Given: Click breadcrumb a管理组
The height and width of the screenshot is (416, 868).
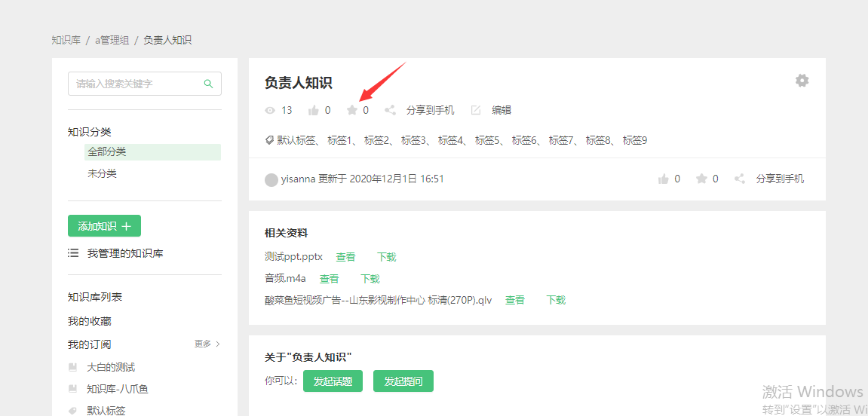Looking at the screenshot, I should tap(112, 40).
